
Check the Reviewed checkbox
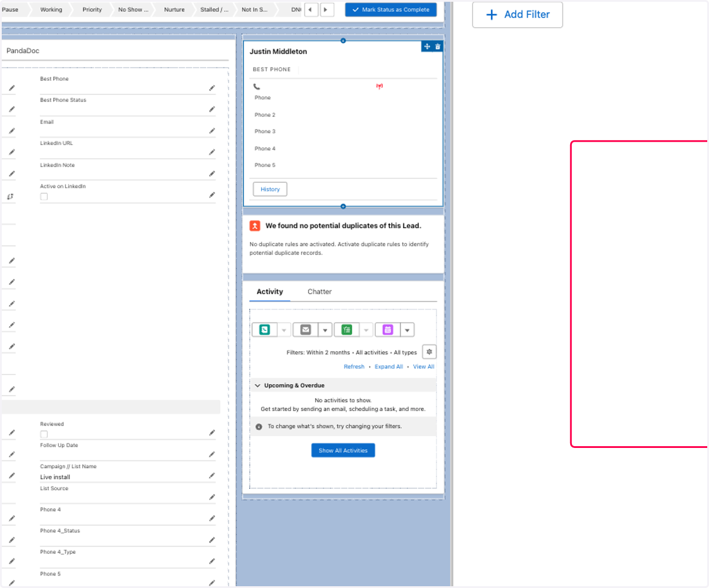tap(44, 434)
